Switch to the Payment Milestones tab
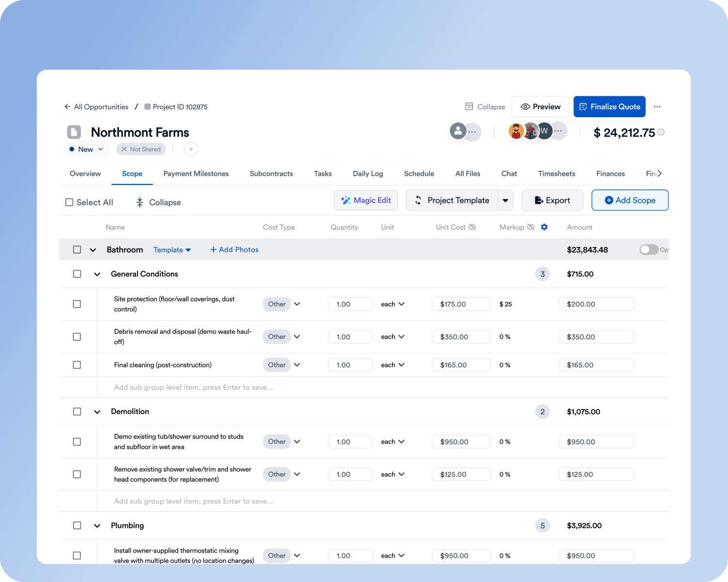The image size is (728, 582). [x=196, y=173]
